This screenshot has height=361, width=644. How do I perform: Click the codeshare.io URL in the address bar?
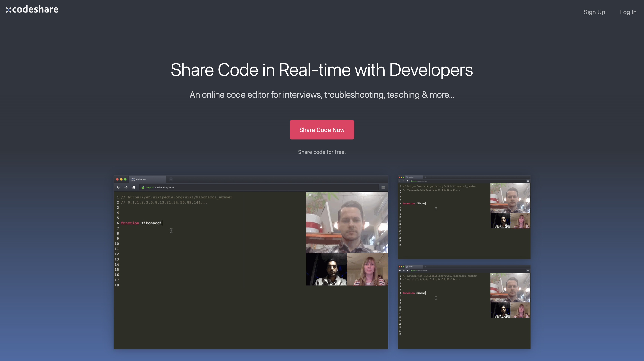point(160,187)
